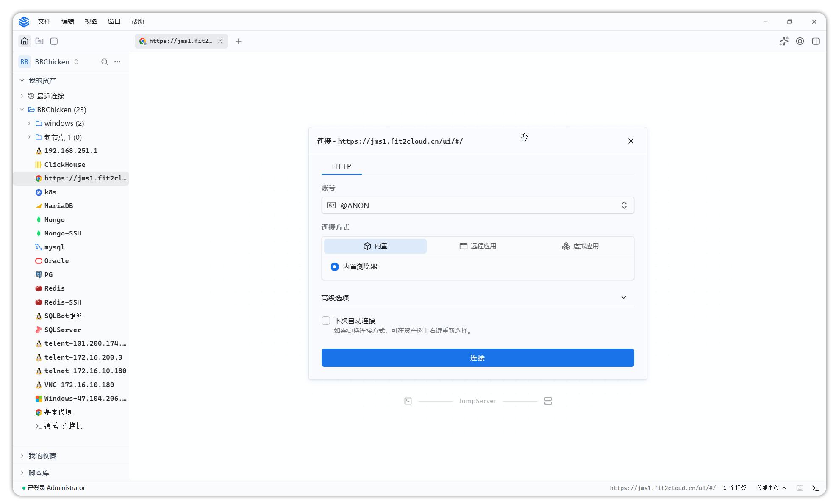Click the blue 连接 button
Image resolution: width=839 pixels, height=504 pixels.
pyautogui.click(x=478, y=358)
